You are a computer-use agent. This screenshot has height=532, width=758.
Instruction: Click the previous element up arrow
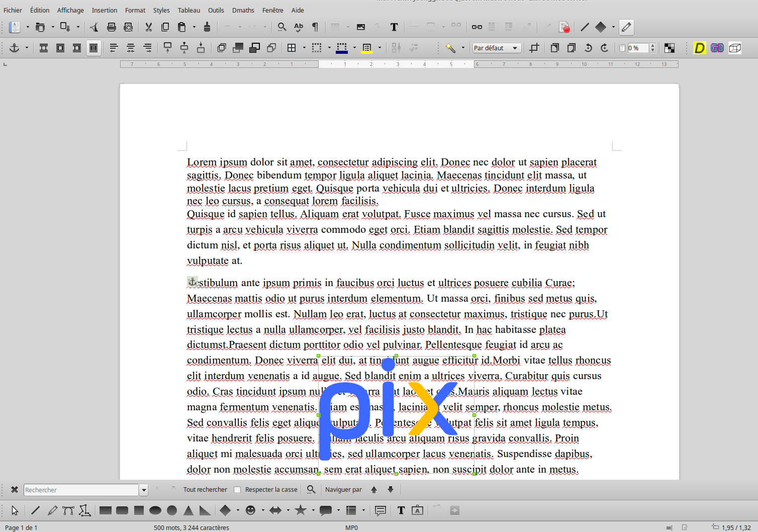click(x=373, y=490)
